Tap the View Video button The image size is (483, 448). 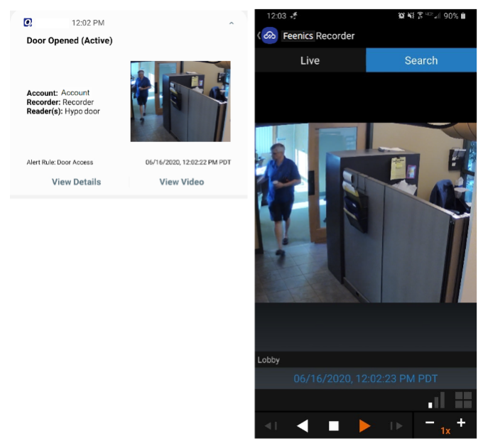coord(181,182)
